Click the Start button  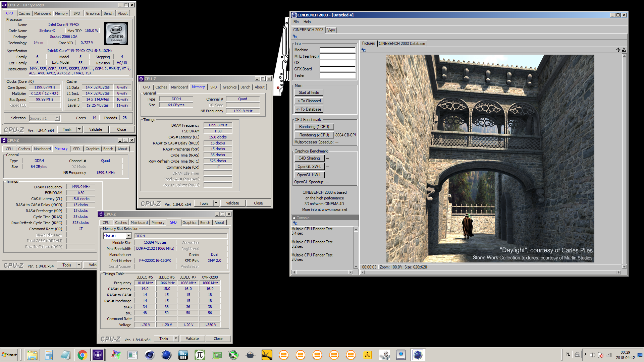pyautogui.click(x=9, y=355)
